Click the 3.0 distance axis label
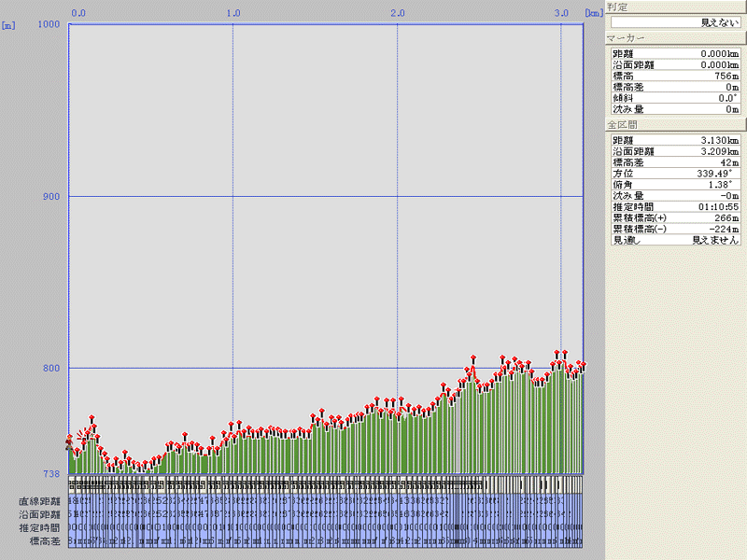The width and height of the screenshot is (747, 560). tap(562, 13)
